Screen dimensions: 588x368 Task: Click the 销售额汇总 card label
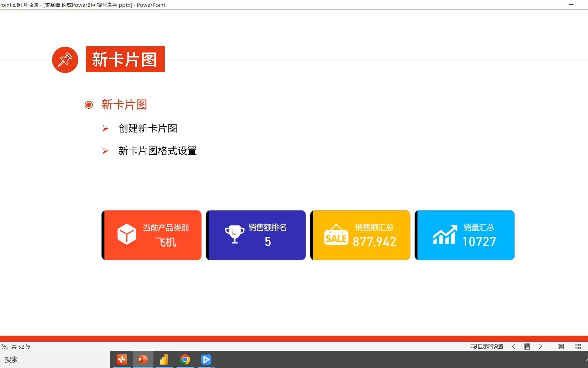tap(374, 227)
